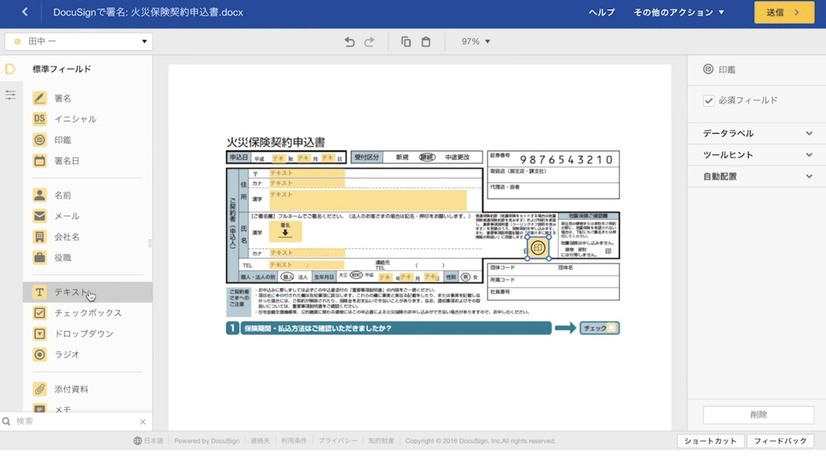Click the globe language icon in footer
826x464 pixels.
(137, 441)
